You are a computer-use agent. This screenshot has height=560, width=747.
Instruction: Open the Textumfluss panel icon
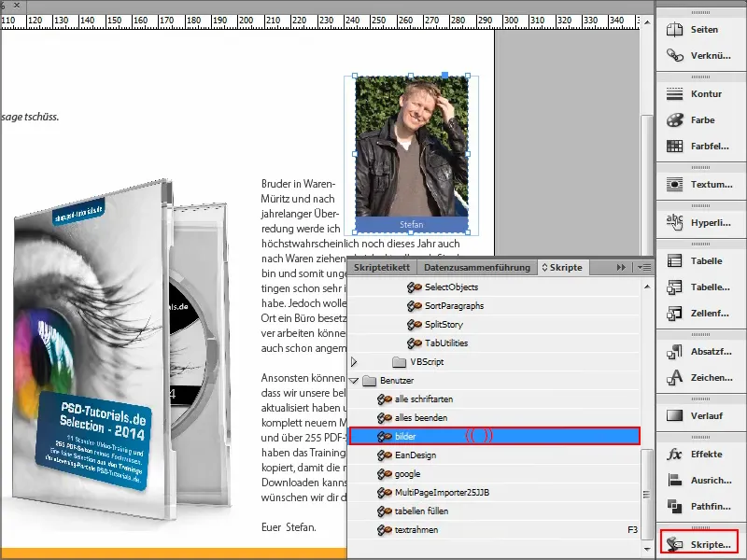(674, 184)
